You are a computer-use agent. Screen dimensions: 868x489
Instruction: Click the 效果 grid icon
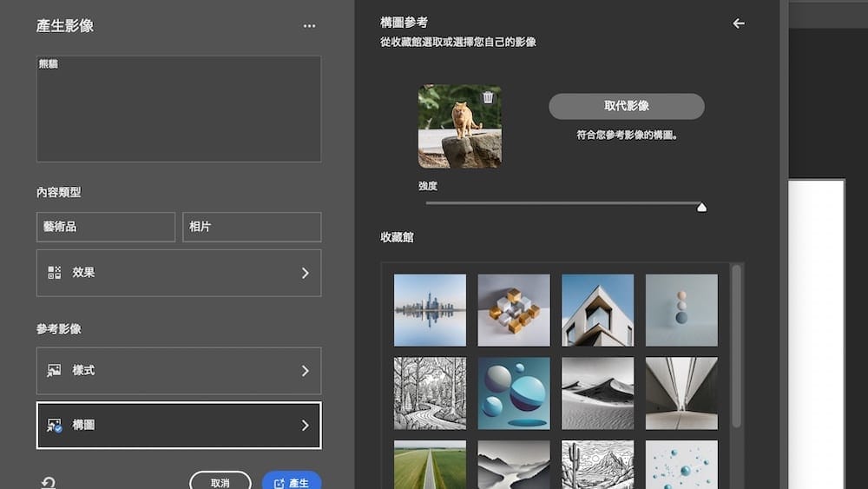(54, 273)
